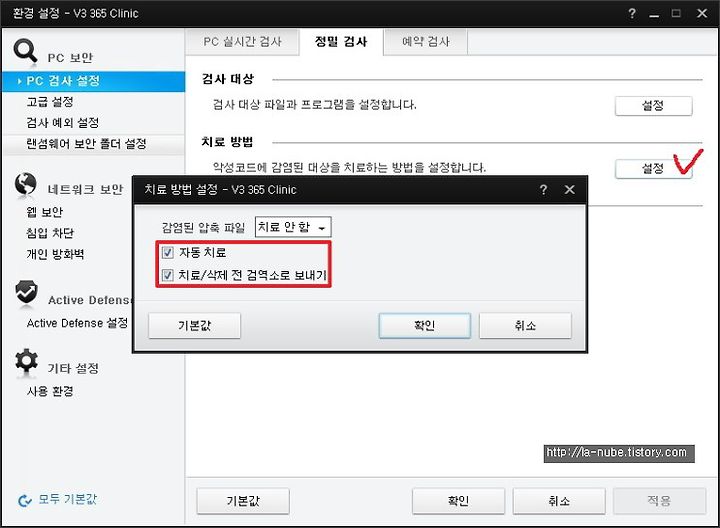Click the 모두 기본값 refresh icon
Image resolution: width=720 pixels, height=528 pixels.
point(25,500)
